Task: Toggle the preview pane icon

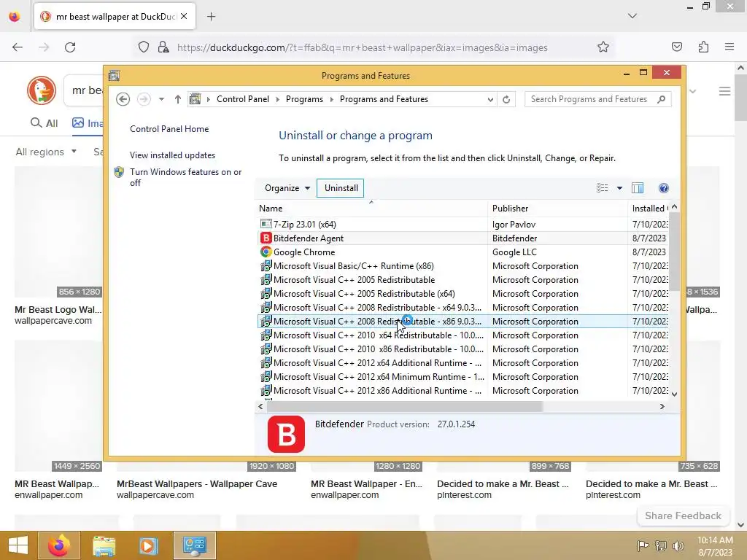Action: coord(638,187)
